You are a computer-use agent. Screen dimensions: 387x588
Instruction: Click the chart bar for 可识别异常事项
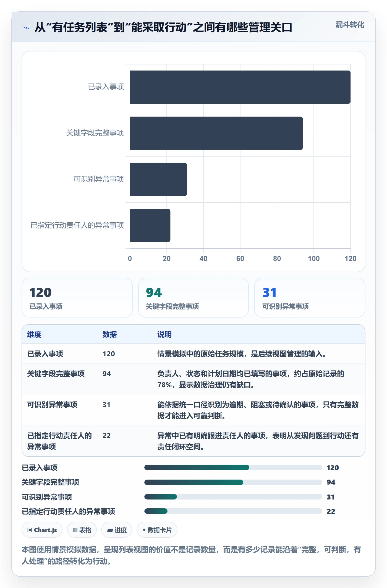[x=158, y=179]
